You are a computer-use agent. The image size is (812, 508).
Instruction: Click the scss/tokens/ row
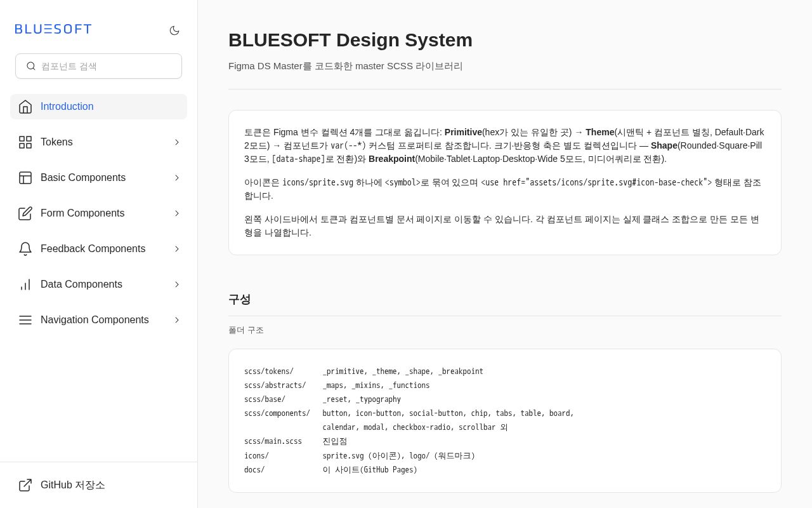point(363,371)
